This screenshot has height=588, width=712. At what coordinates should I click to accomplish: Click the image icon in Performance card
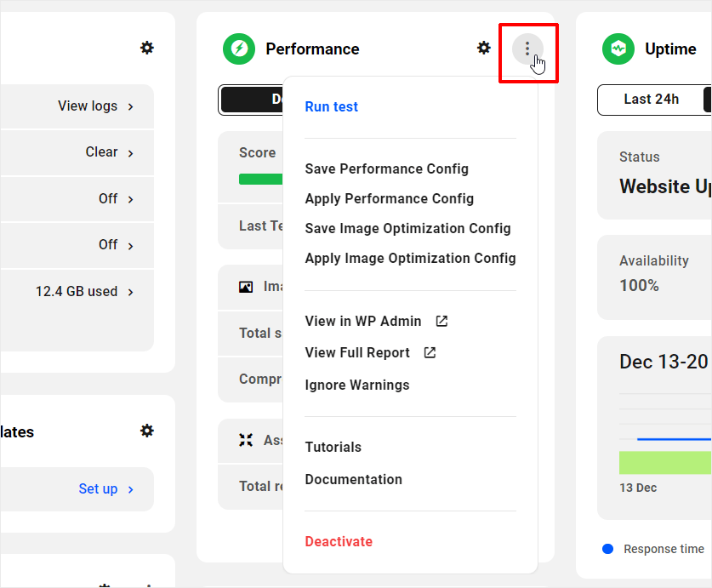click(246, 287)
